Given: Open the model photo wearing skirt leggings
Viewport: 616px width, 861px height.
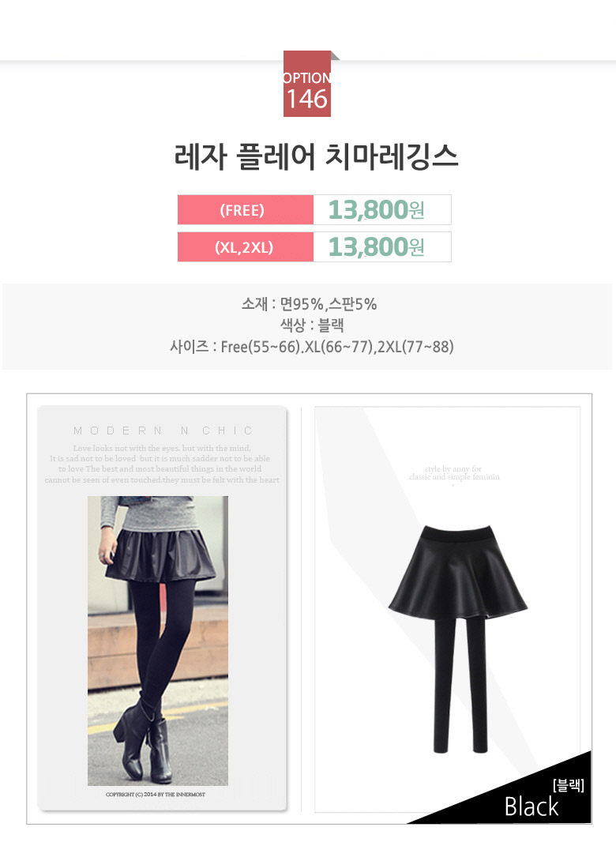Looking at the screenshot, I should click(x=158, y=641).
